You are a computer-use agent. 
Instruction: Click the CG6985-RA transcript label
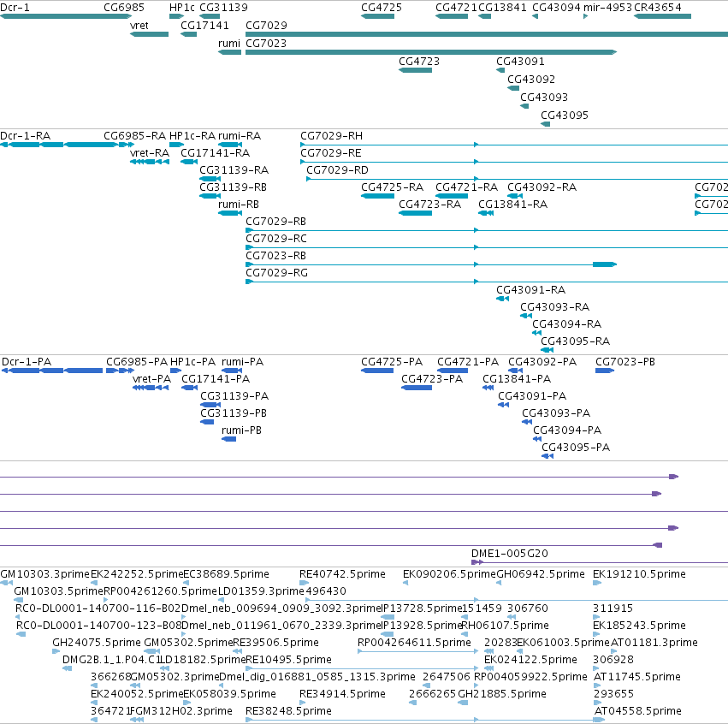pos(134,136)
